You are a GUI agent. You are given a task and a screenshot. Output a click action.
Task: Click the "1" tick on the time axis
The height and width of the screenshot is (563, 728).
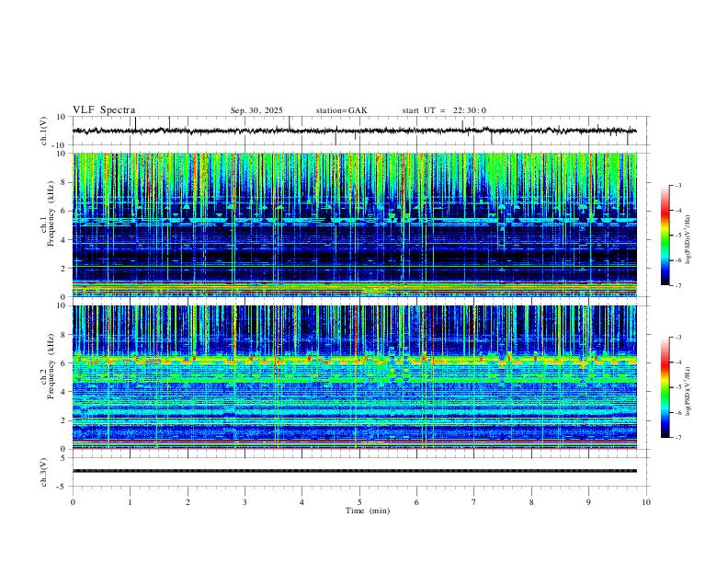tap(130, 502)
